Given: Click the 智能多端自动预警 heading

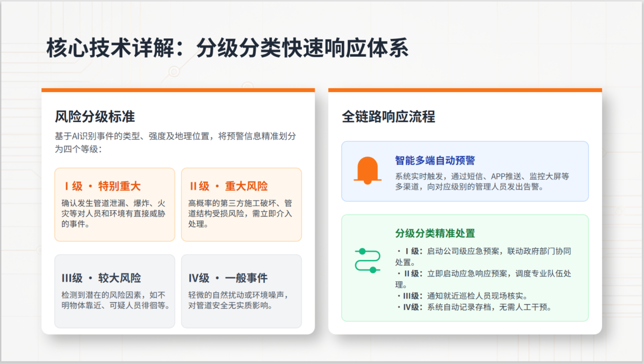Looking at the screenshot, I should tap(435, 161).
